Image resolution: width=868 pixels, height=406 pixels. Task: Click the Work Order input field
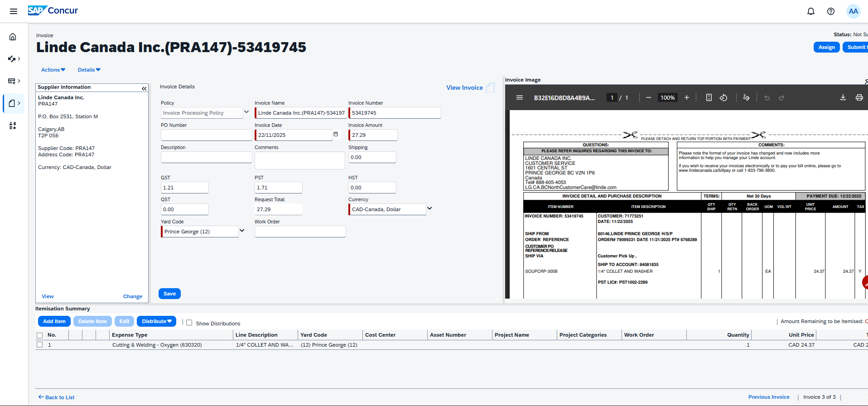(x=300, y=232)
